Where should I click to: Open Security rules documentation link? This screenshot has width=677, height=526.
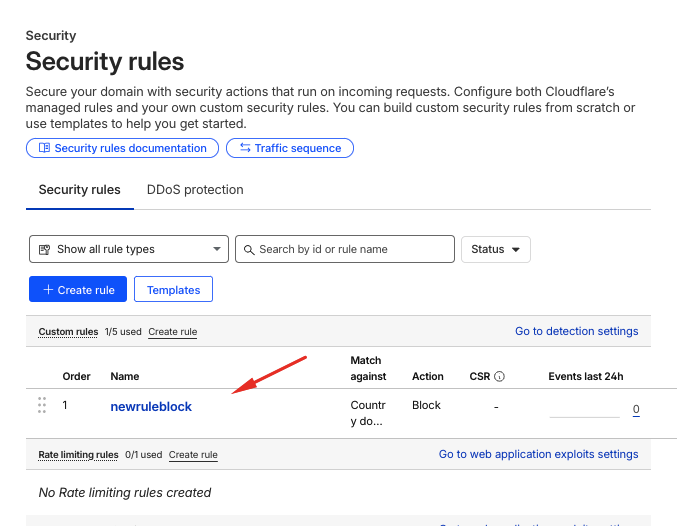[122, 148]
